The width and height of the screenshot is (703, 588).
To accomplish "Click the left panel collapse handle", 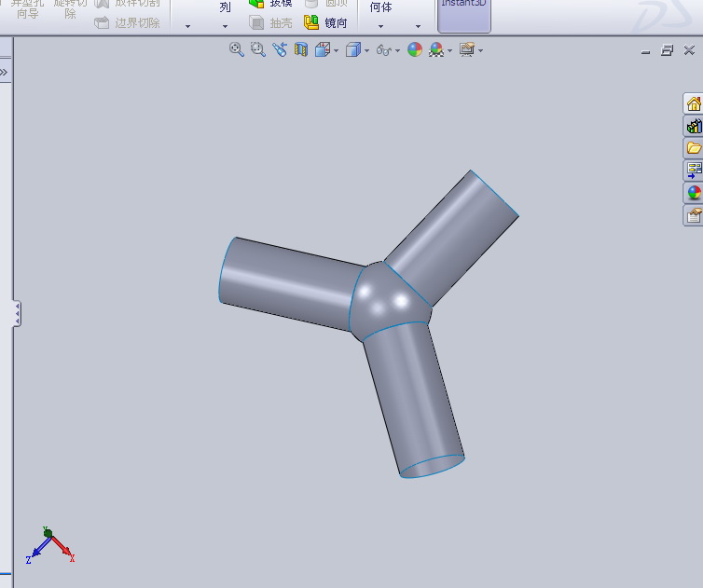I will point(17,313).
